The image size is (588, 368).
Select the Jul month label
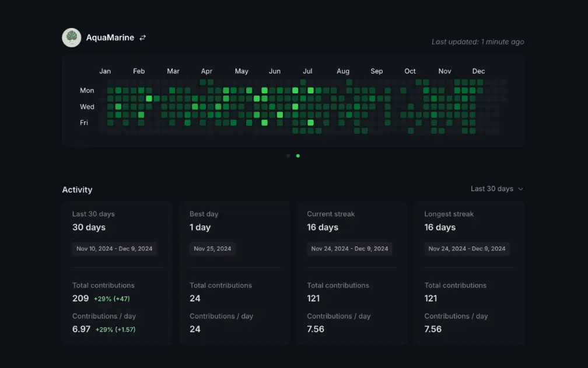(x=307, y=71)
